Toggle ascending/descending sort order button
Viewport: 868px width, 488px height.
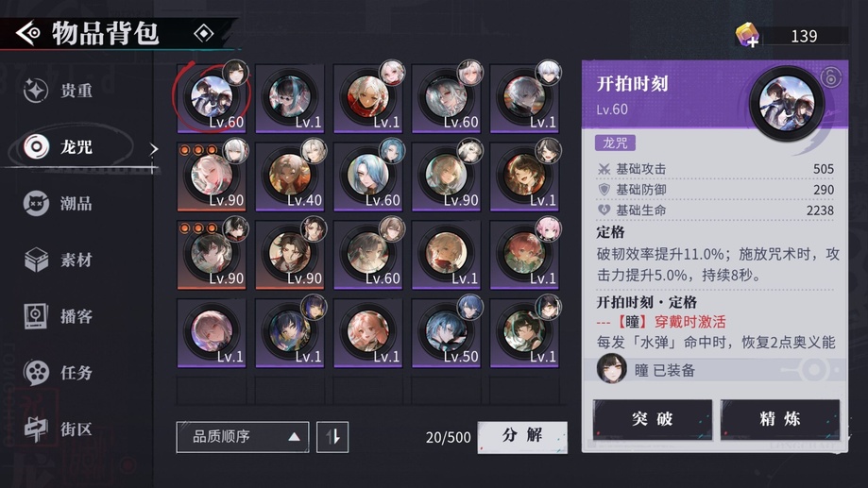click(x=332, y=437)
